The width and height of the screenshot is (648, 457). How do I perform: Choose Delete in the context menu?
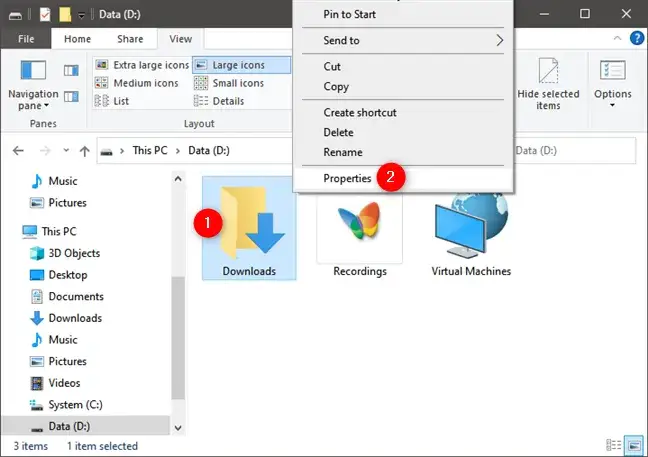[403, 132]
